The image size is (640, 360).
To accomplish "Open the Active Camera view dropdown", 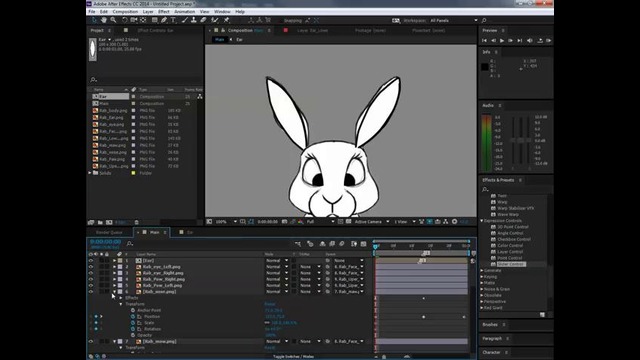I will tap(371, 222).
